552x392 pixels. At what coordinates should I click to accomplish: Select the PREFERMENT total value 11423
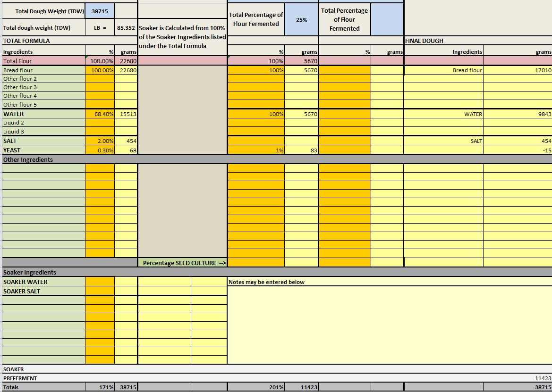517,378
